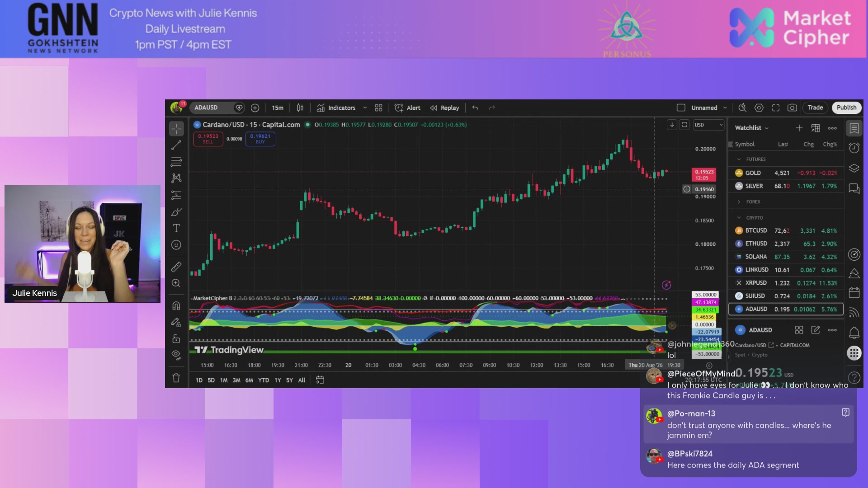The width and height of the screenshot is (868, 488).
Task: Enable magnet mode for drawings
Action: tap(176, 306)
